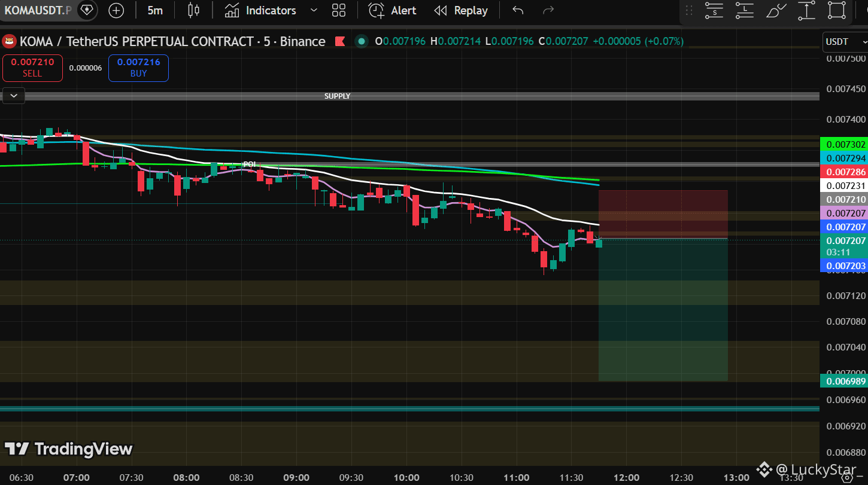
Task: Click the red 0.007286 price label
Action: (x=845, y=172)
